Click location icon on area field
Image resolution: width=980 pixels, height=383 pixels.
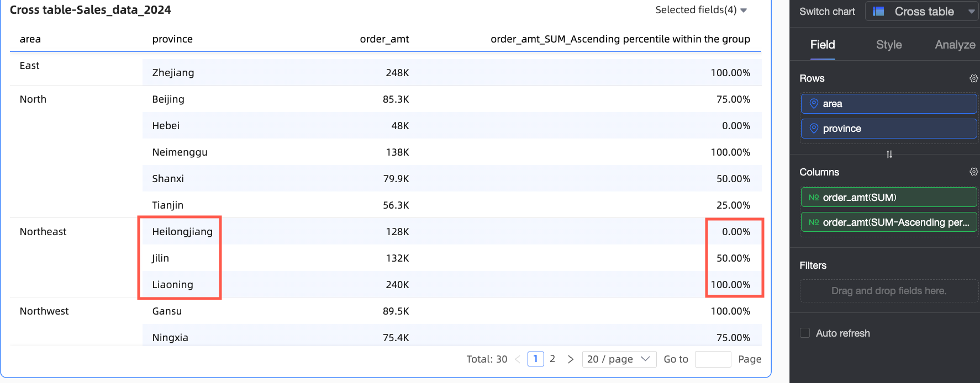click(814, 104)
